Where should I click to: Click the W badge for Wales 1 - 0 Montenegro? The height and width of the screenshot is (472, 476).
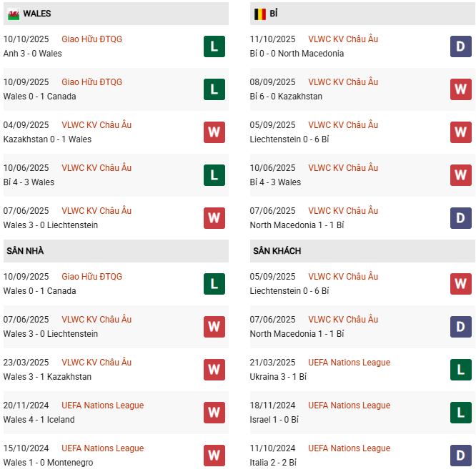point(214,456)
